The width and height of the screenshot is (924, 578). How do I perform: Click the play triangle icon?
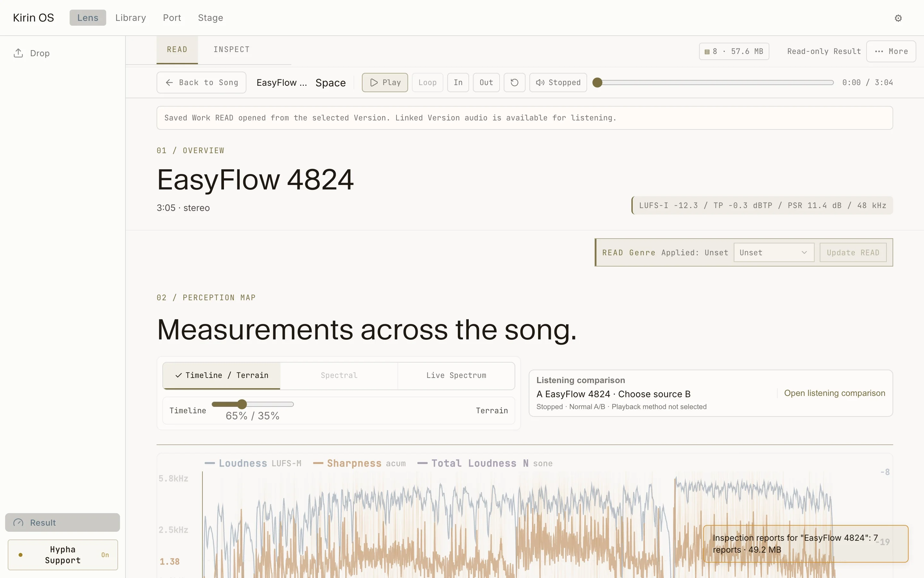coord(374,83)
